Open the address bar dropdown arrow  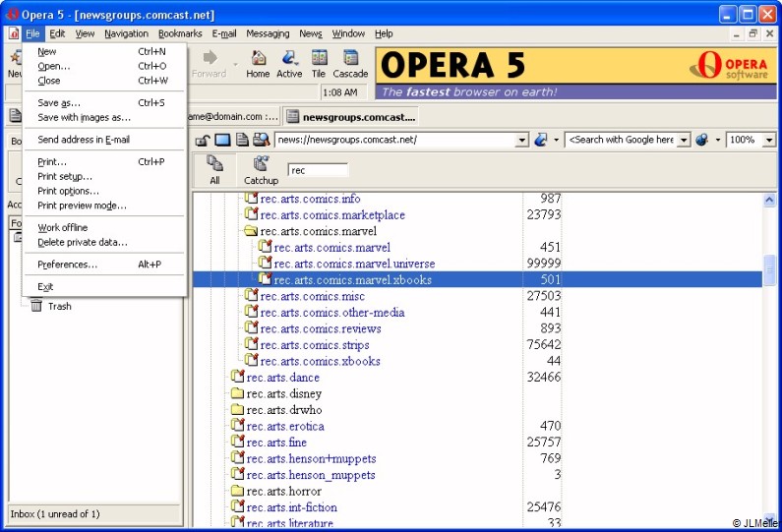pos(521,140)
